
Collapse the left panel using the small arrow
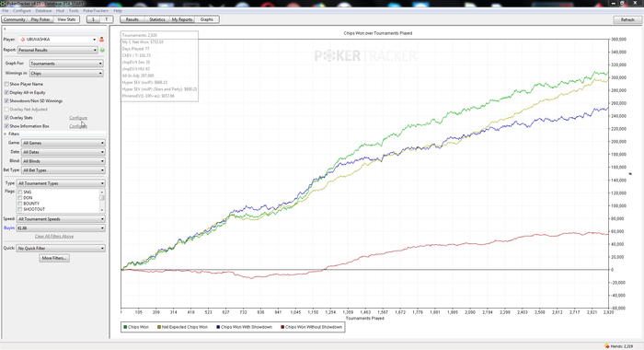(x=5, y=29)
